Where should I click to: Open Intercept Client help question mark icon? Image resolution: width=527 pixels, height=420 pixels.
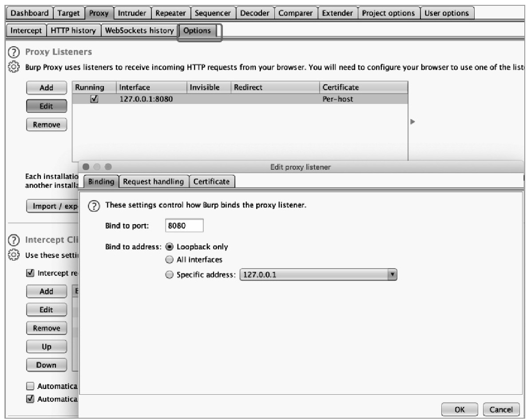pyautogui.click(x=13, y=240)
